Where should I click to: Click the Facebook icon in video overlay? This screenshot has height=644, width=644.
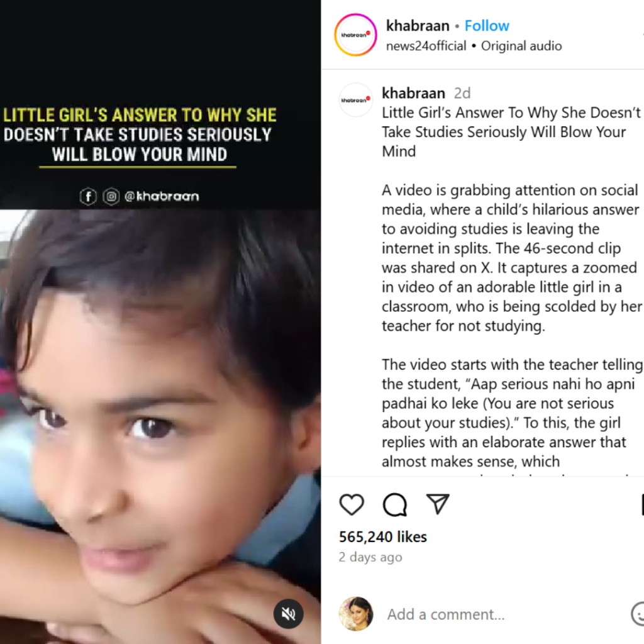pos(88,196)
